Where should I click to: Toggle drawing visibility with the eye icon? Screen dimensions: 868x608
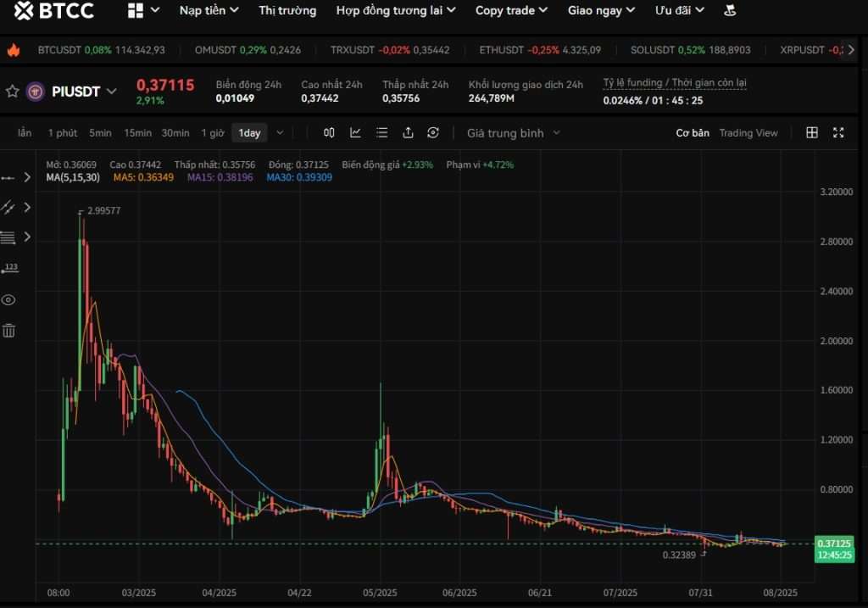[8, 299]
